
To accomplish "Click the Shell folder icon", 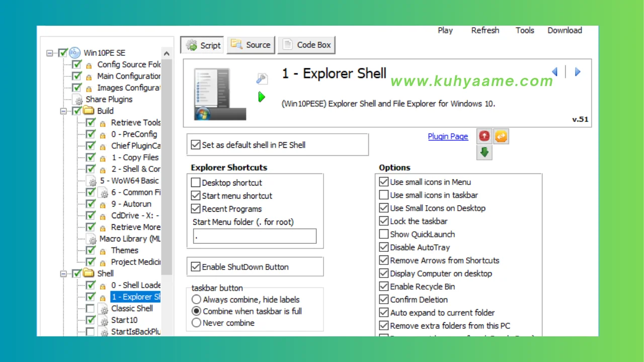I will tap(89, 273).
